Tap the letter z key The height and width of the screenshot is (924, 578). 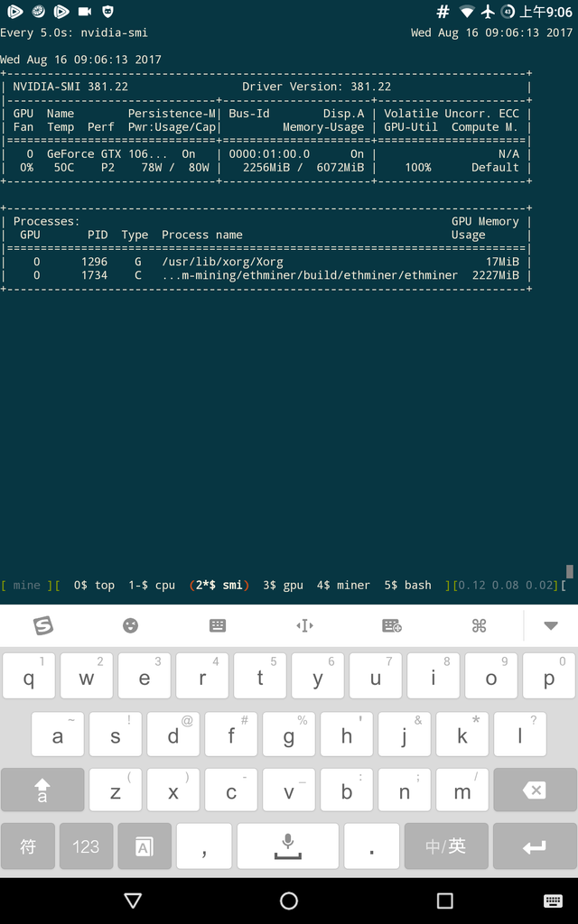click(116, 790)
